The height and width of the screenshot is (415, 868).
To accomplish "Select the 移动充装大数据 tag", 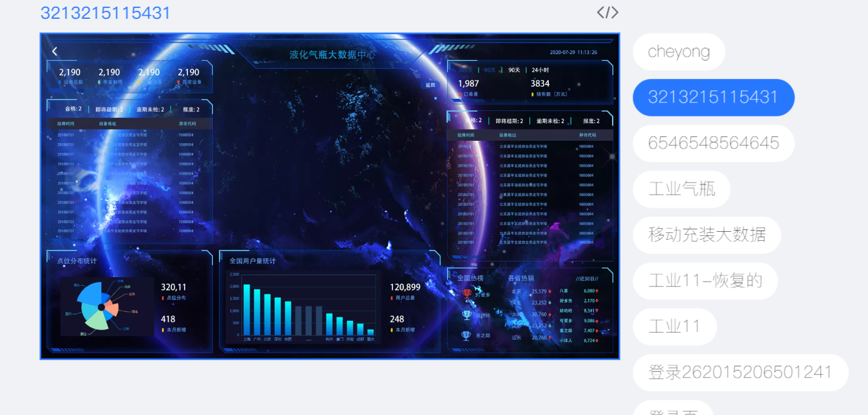I will pyautogui.click(x=707, y=235).
